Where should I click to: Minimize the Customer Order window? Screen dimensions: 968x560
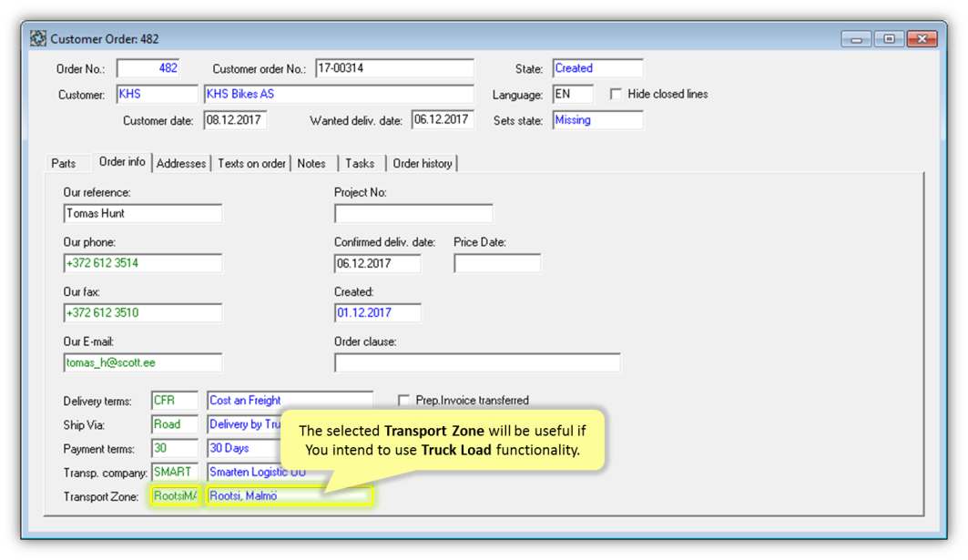pos(856,39)
